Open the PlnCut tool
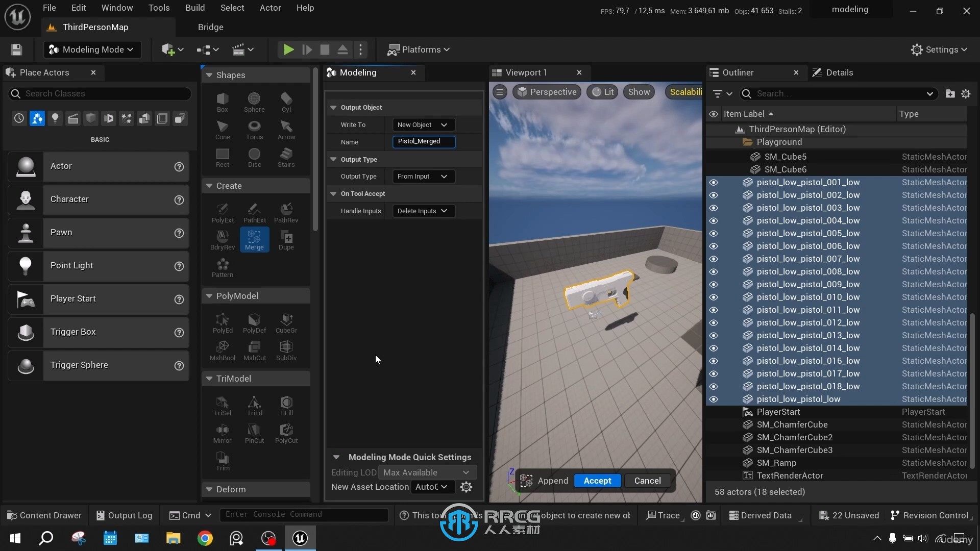 click(x=254, y=433)
